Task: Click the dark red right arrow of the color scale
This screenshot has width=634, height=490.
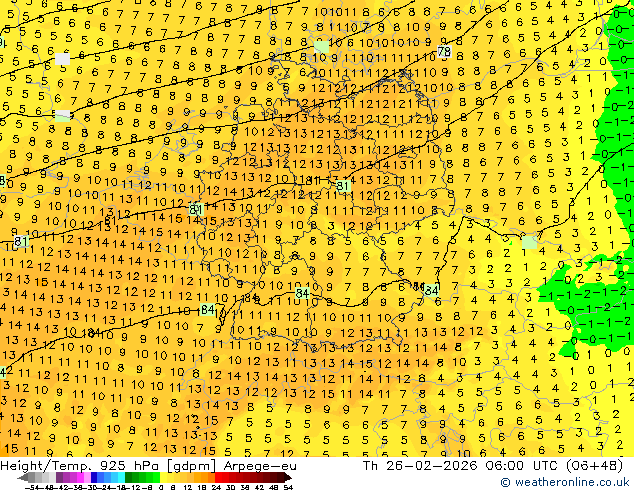Action: (x=288, y=477)
